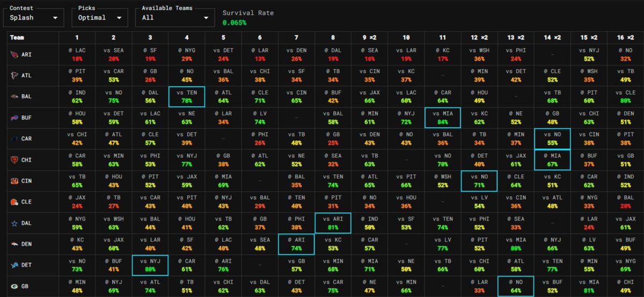Click the week 16 ×2 column header
The width and height of the screenshot is (644, 297).
pos(626,38)
